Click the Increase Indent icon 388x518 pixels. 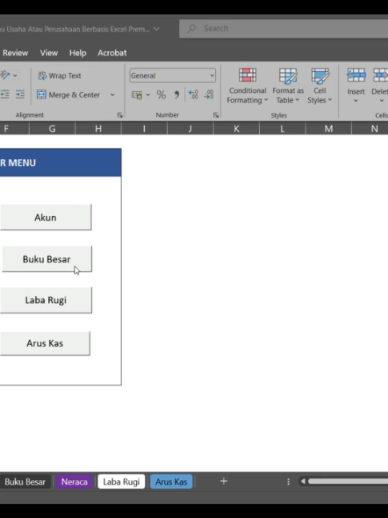pyautogui.click(x=20, y=95)
